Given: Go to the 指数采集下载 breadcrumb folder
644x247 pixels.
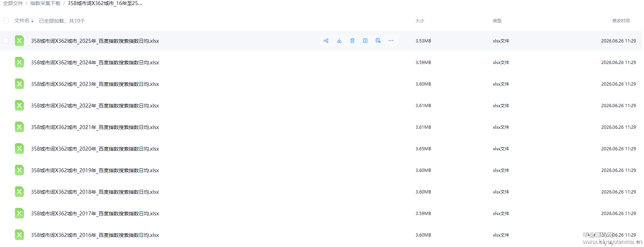Looking at the screenshot, I should pos(45,3).
